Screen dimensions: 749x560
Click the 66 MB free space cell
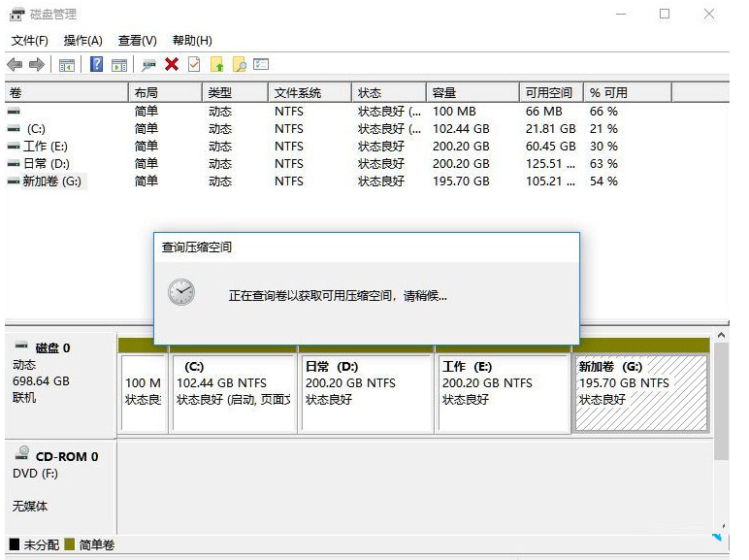tap(543, 112)
